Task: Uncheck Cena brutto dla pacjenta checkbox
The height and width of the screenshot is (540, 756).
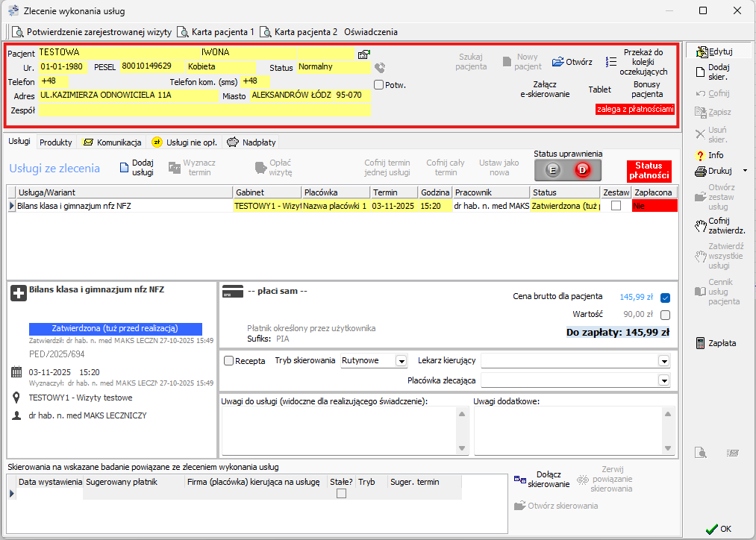Action: [x=665, y=298]
